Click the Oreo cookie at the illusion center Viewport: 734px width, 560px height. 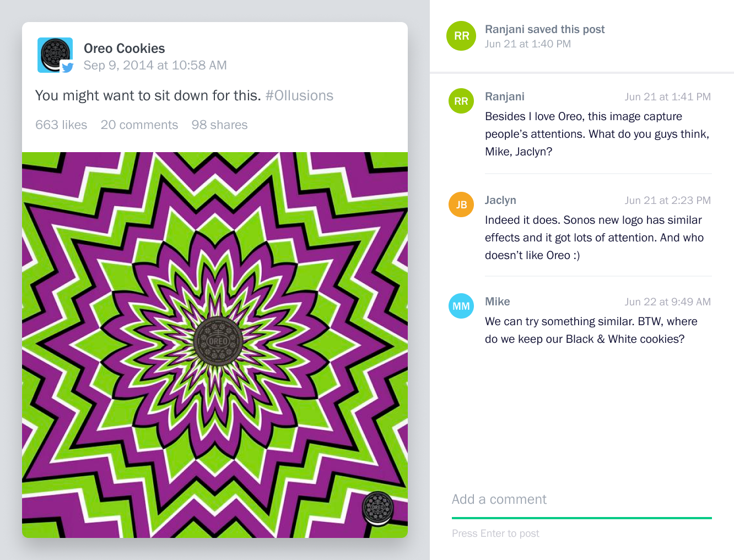[x=218, y=341]
